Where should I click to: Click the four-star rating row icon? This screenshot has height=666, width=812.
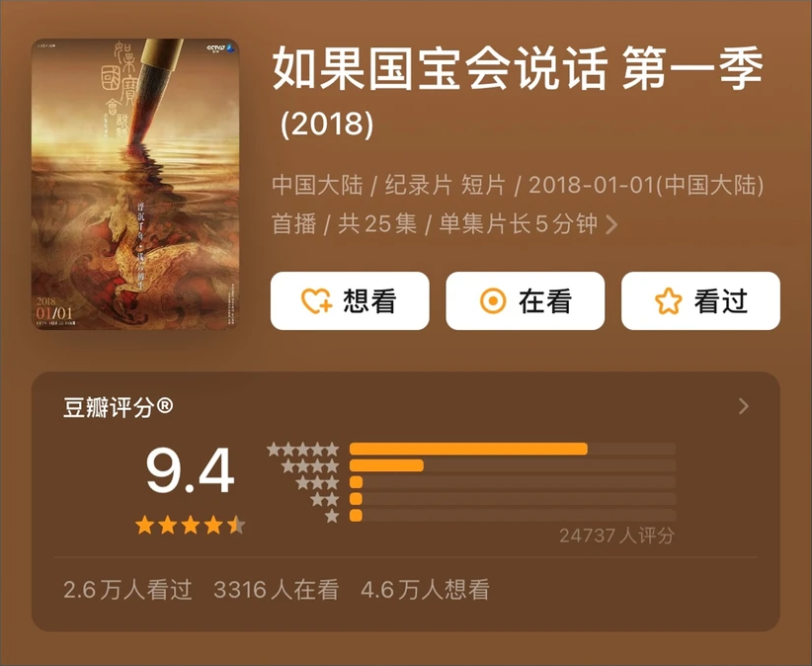click(x=310, y=466)
